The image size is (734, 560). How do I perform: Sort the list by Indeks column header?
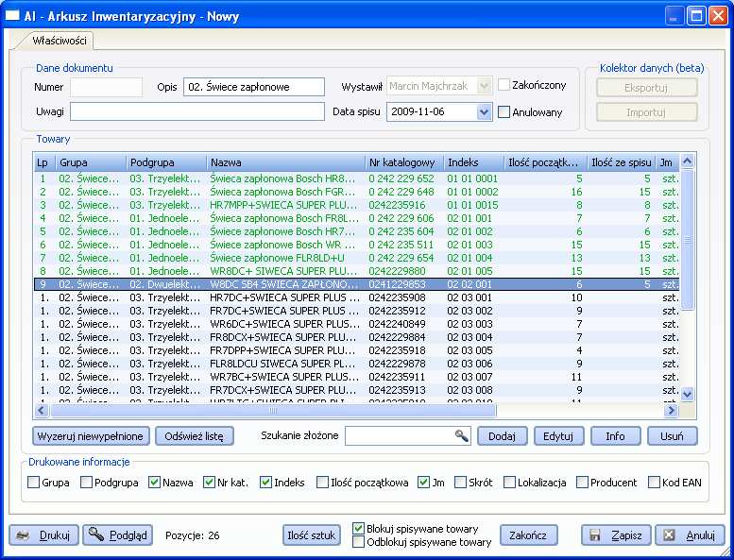[473, 162]
